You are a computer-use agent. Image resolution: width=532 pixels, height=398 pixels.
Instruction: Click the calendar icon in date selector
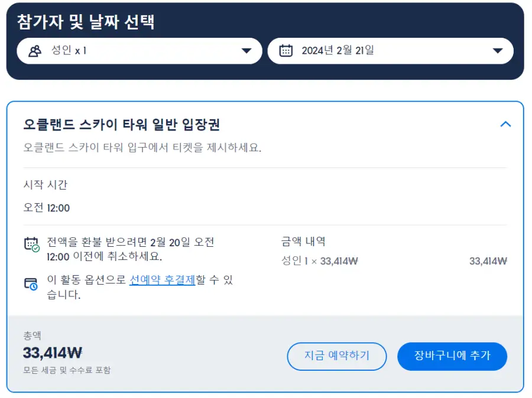tap(286, 51)
